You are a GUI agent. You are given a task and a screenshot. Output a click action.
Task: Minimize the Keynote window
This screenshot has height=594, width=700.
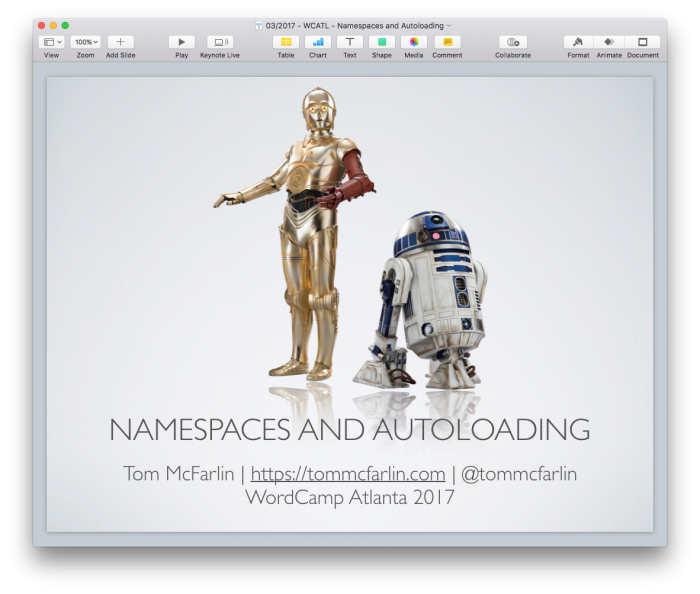pyautogui.click(x=53, y=25)
